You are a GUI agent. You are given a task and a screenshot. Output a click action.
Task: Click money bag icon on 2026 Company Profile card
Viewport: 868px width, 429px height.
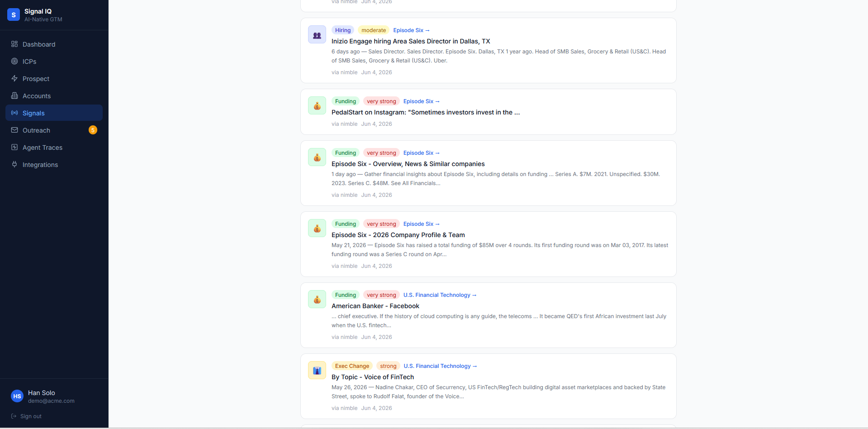[x=317, y=228]
